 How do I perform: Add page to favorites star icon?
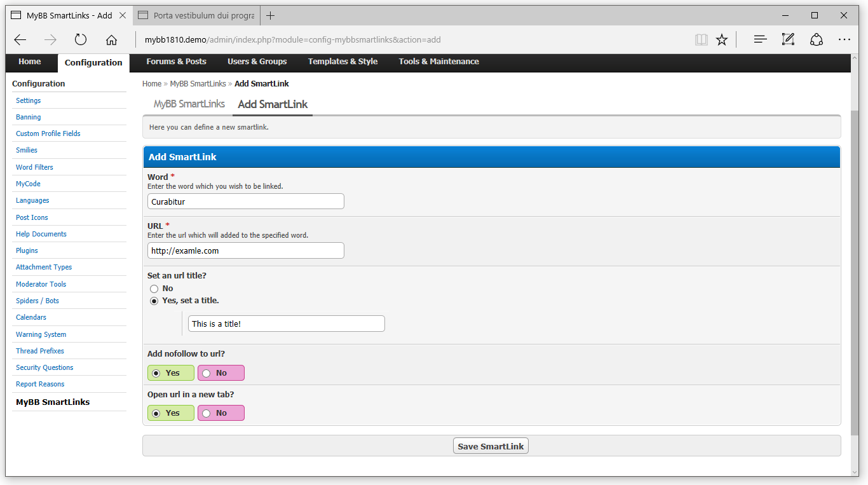722,40
